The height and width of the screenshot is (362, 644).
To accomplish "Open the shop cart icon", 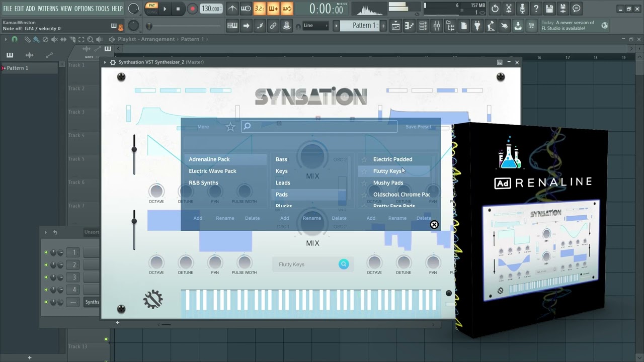I will (x=531, y=26).
